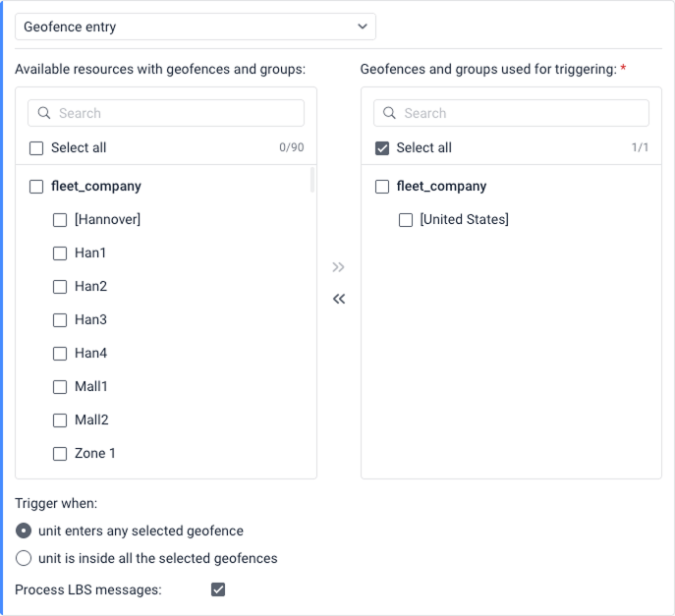
Task: Select 'unit enters any selected geofence'
Action: pos(24,531)
